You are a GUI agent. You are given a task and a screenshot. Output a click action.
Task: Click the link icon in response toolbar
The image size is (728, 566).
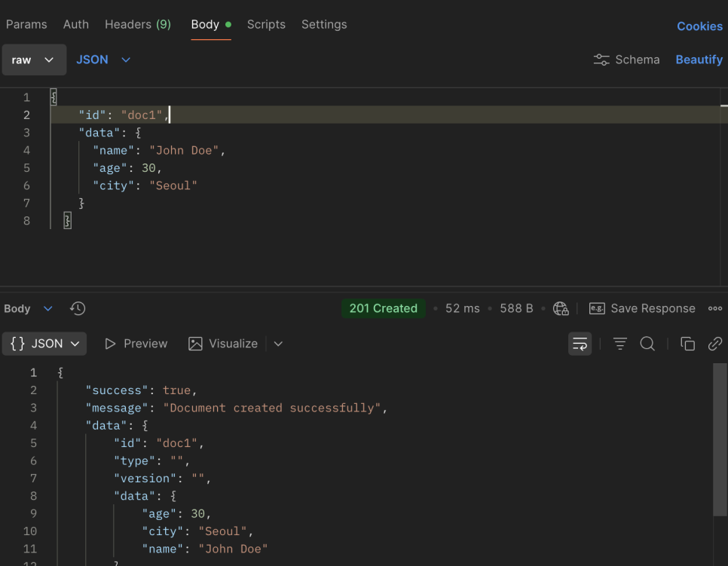715,344
